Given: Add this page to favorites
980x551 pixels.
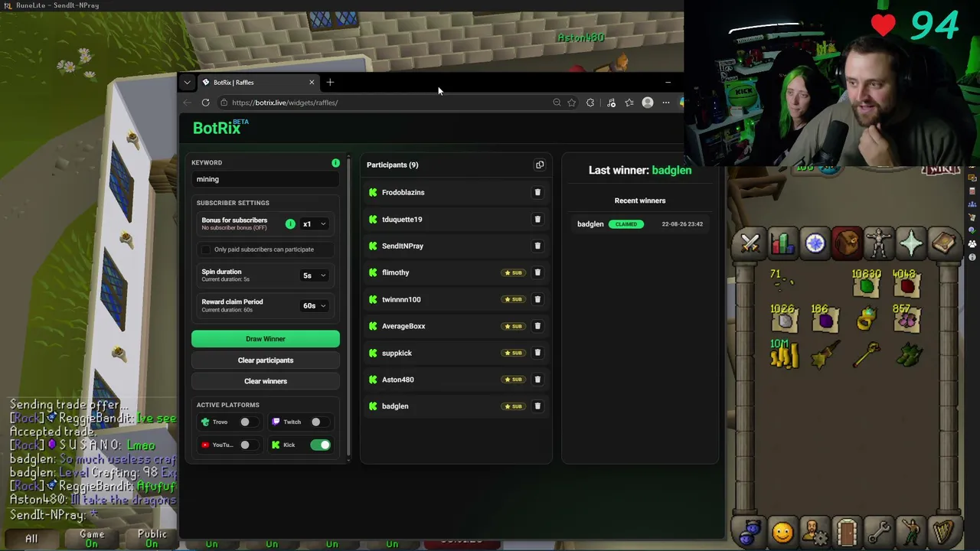Looking at the screenshot, I should click(x=571, y=103).
